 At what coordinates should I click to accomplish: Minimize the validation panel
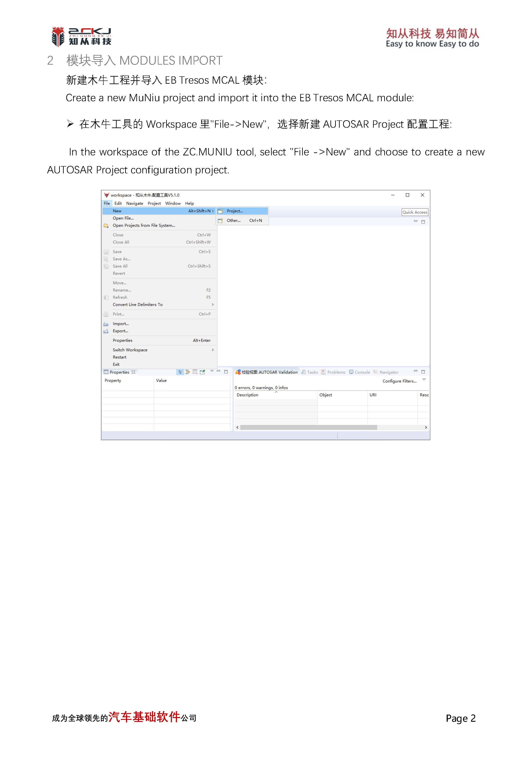click(x=416, y=371)
